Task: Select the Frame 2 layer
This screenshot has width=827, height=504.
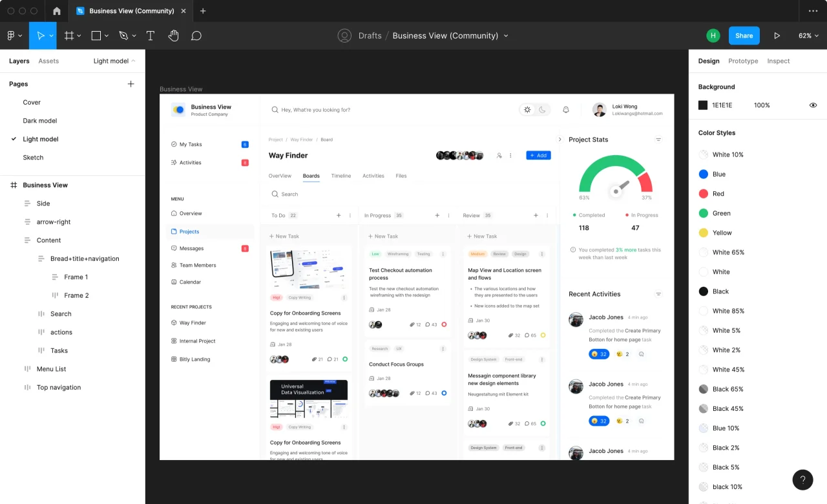Action: (76, 295)
